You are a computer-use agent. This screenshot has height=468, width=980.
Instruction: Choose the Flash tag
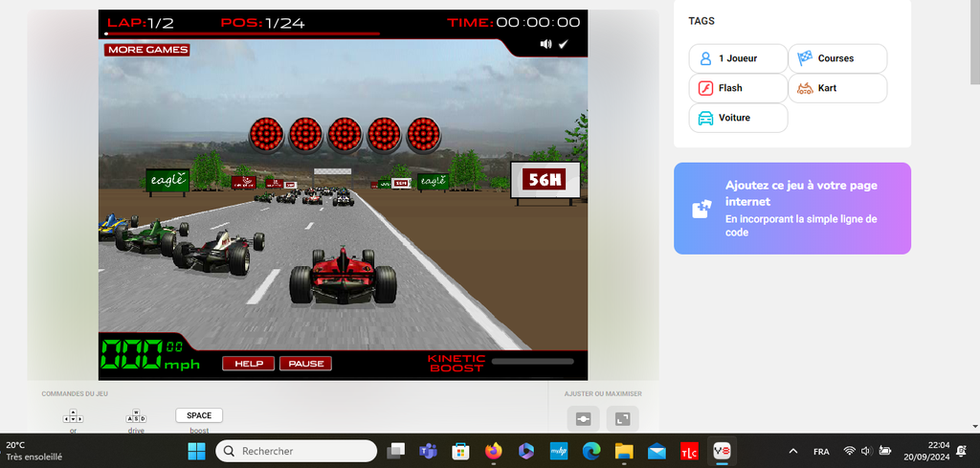[738, 88]
